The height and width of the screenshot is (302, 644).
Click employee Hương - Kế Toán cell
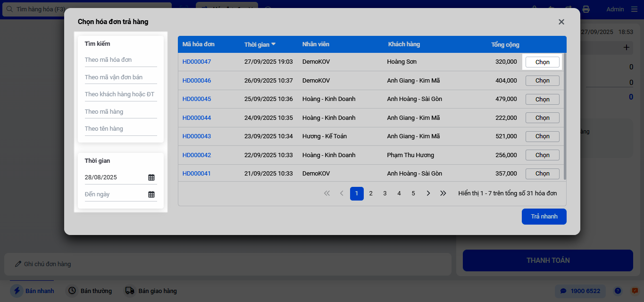tap(325, 136)
